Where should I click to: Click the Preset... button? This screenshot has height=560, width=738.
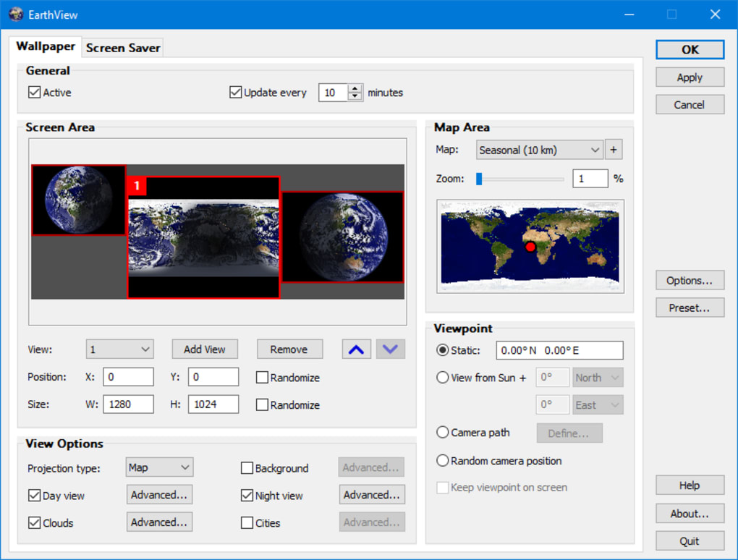click(x=690, y=307)
